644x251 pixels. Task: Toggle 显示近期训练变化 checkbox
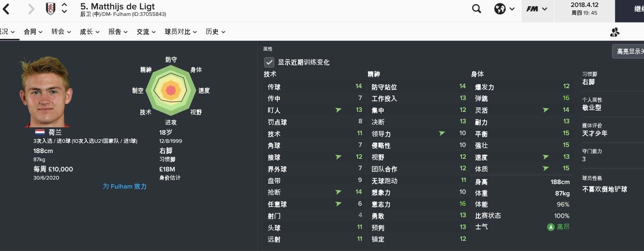(x=269, y=62)
